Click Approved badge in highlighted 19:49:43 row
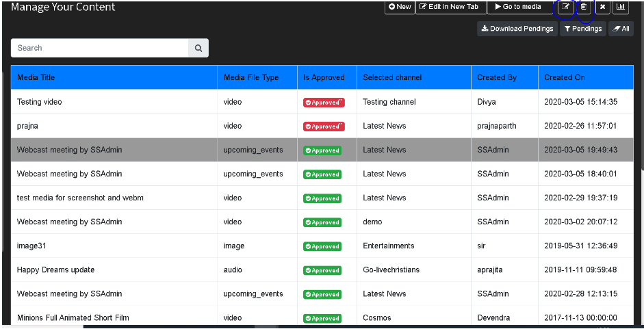 322,150
